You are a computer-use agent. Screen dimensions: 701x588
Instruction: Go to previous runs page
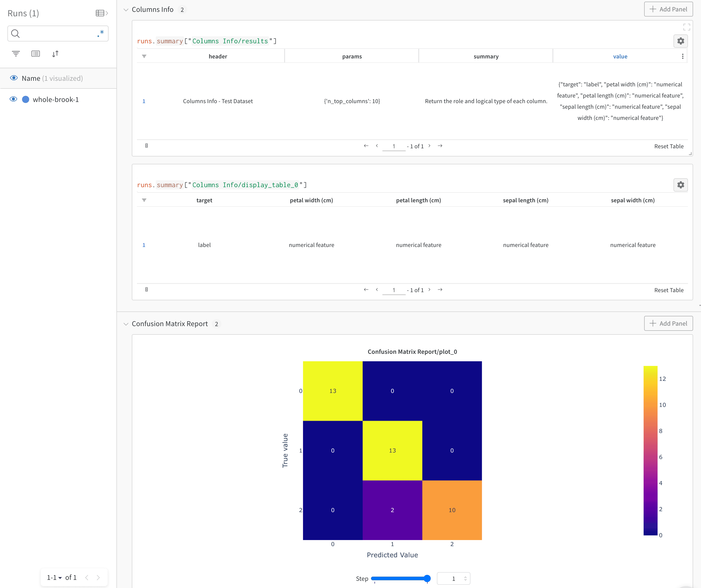(x=87, y=577)
